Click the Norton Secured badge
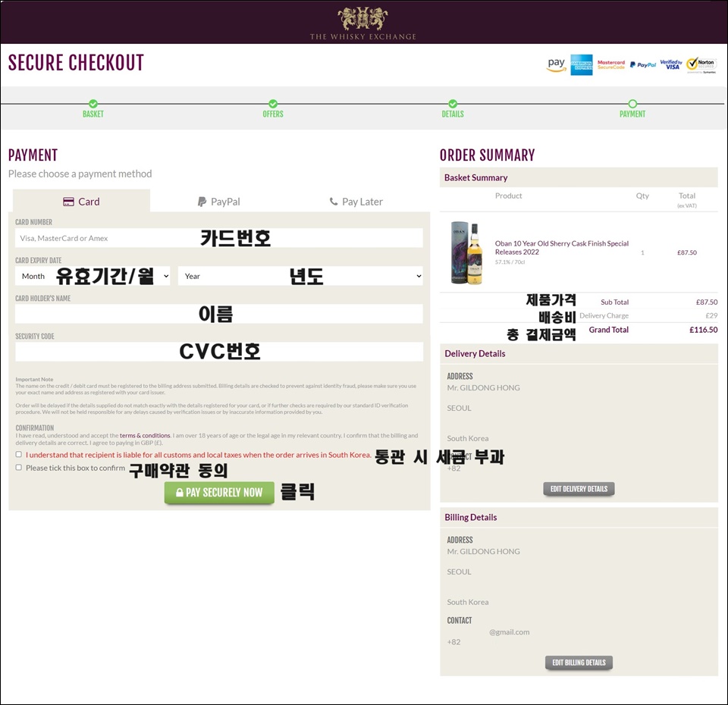Image resolution: width=728 pixels, height=705 pixels. tap(701, 65)
